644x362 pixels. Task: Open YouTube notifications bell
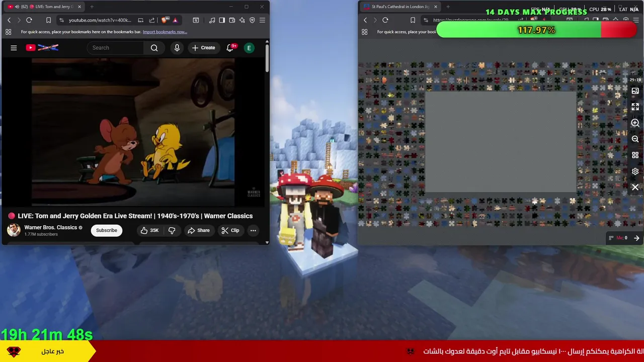pos(230,48)
